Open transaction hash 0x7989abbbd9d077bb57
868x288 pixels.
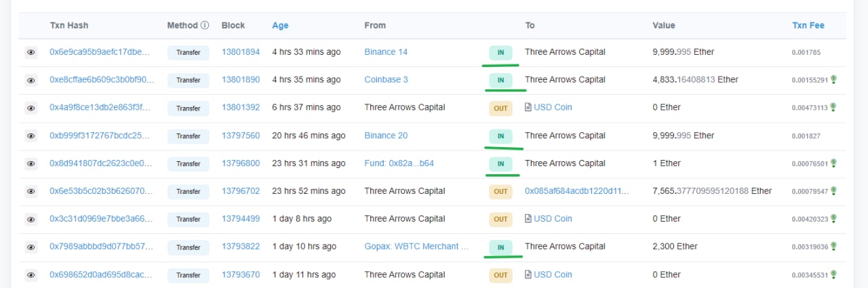(x=100, y=247)
